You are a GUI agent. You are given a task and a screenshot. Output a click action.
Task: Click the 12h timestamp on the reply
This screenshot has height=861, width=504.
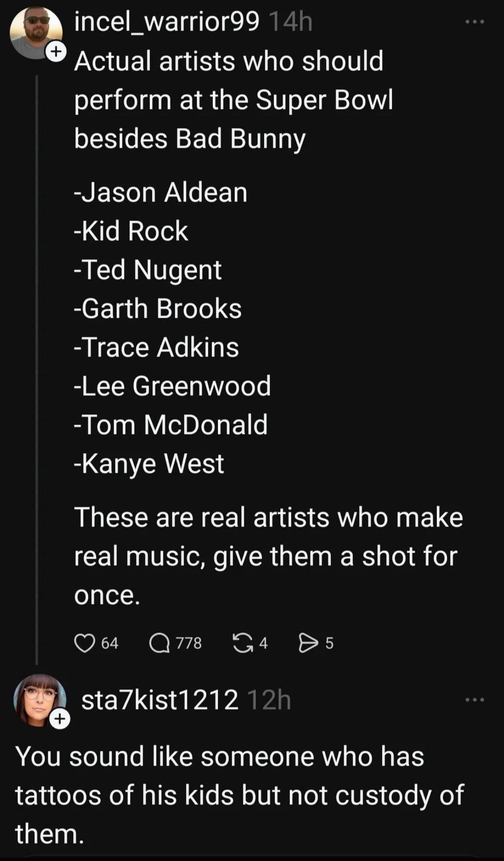[x=269, y=700]
